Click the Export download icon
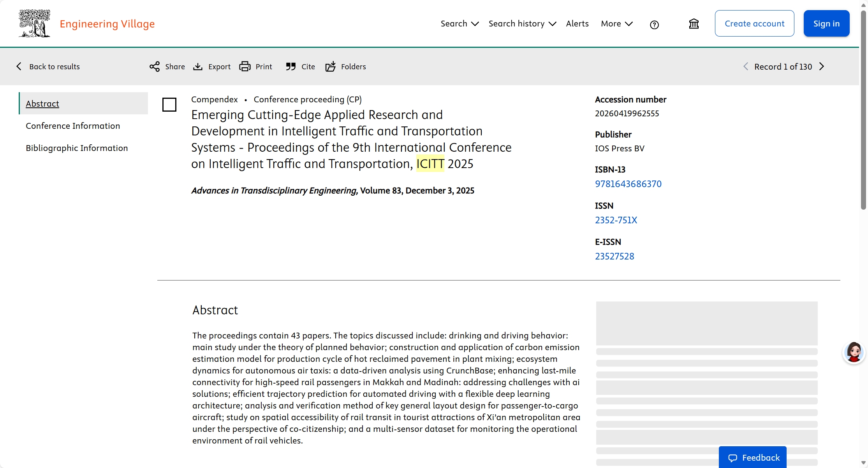 click(x=198, y=67)
